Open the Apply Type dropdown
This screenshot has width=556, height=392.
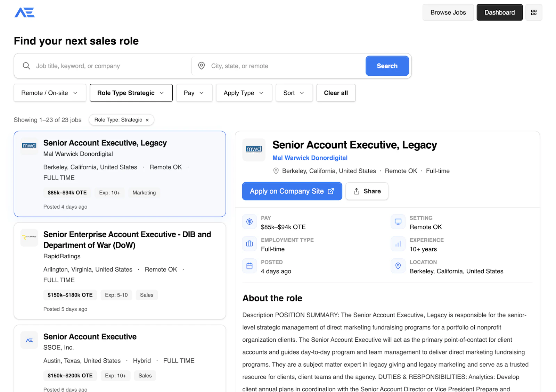[244, 93]
